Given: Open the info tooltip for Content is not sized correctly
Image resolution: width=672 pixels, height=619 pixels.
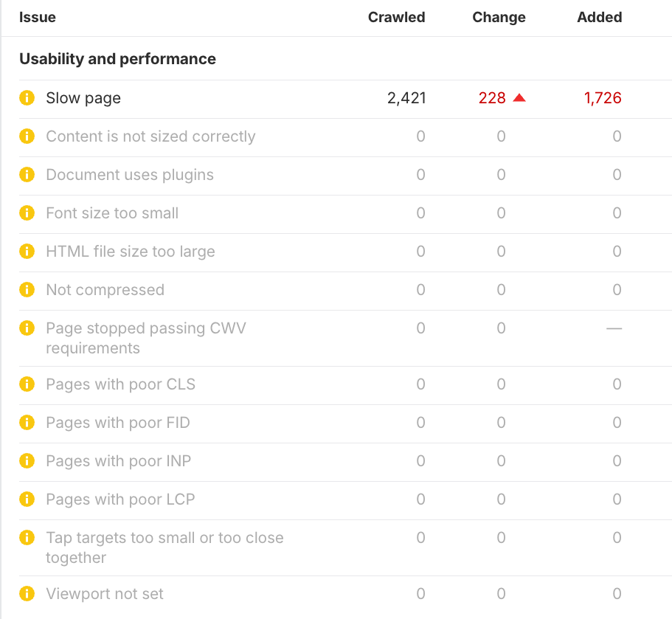Looking at the screenshot, I should point(27,136).
